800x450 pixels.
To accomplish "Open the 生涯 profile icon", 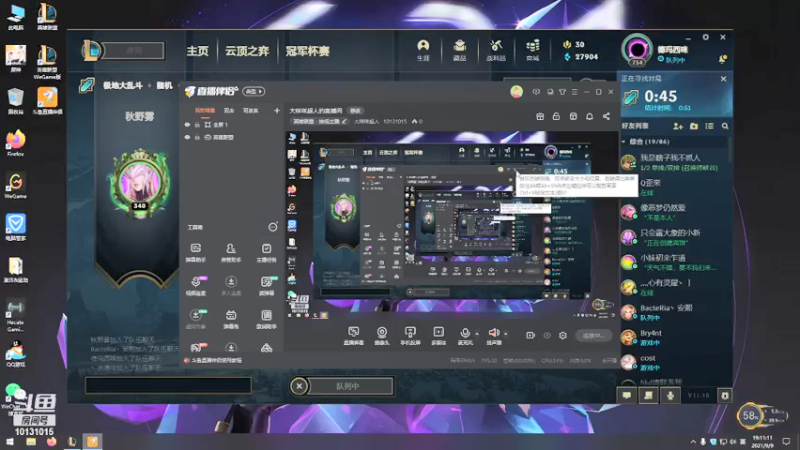I will tap(423, 51).
